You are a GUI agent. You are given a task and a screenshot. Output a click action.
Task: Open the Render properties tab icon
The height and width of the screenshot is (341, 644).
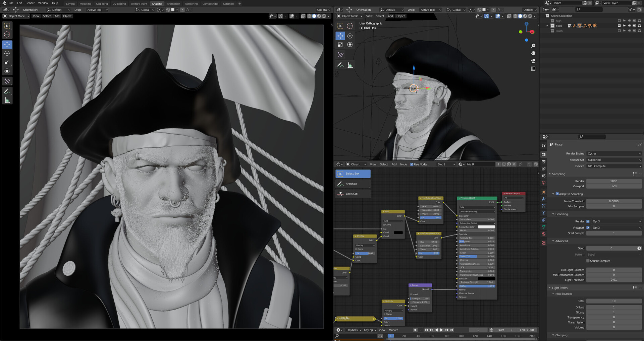pos(544,154)
